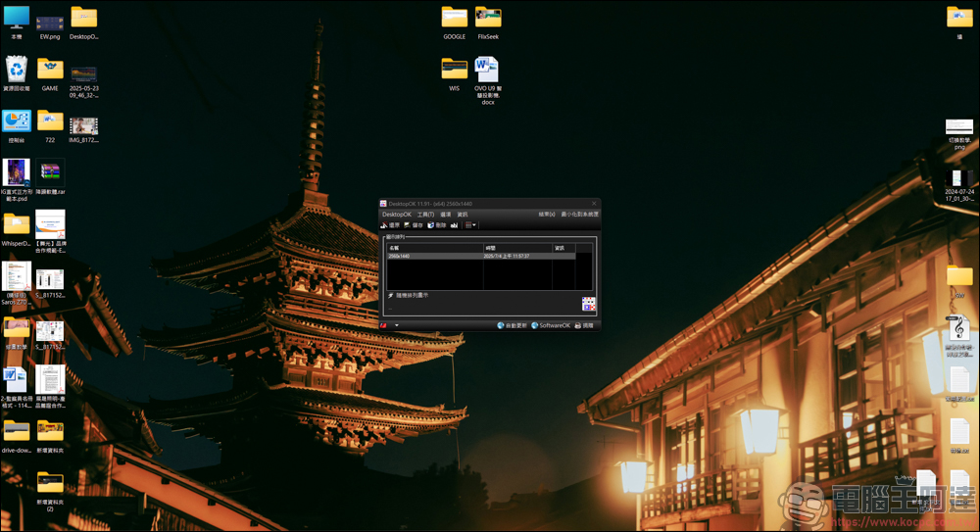Select the saved layout row 2560x1440

[x=480, y=257]
